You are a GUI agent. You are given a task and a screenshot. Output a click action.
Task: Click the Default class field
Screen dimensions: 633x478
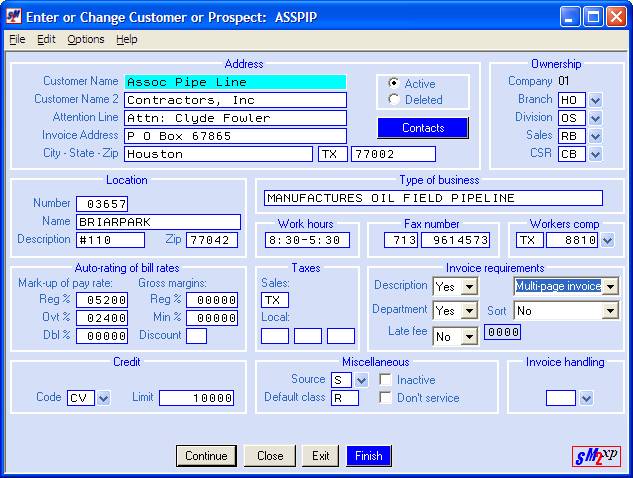345,398
